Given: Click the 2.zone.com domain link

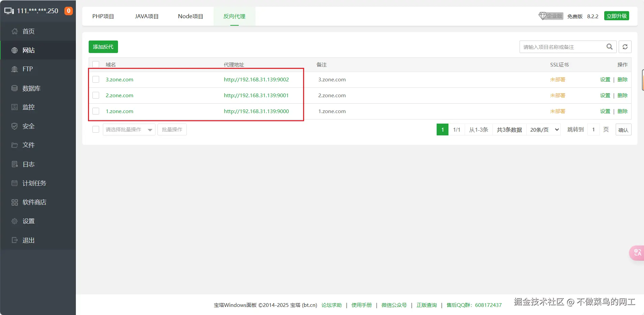Looking at the screenshot, I should (x=119, y=96).
